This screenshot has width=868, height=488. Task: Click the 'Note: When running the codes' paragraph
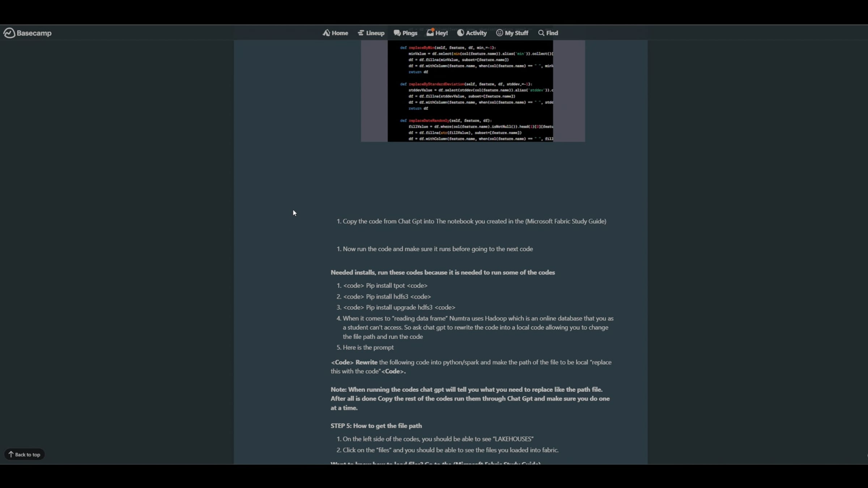pyautogui.click(x=470, y=399)
